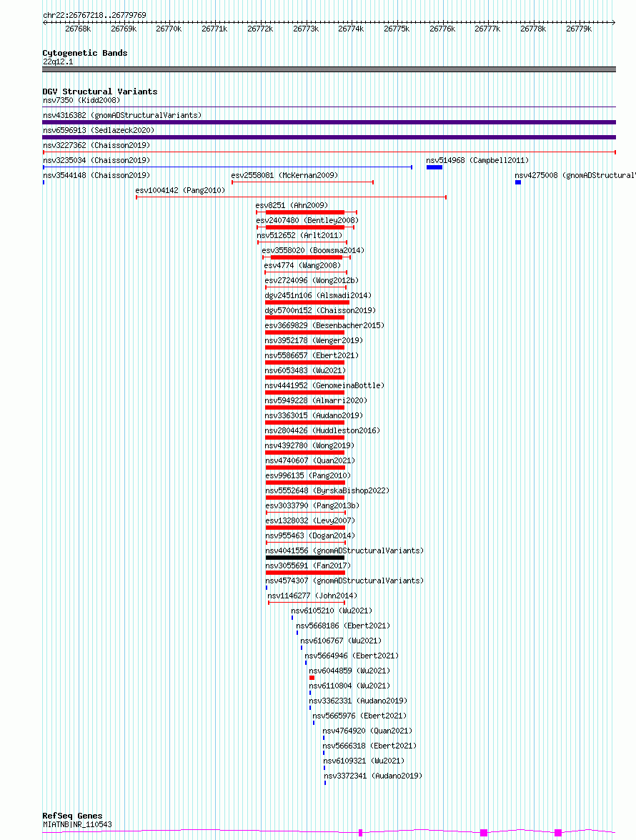Click DGV Structural Variants track title
Viewport: 636px width, 840px height.
[x=100, y=92]
